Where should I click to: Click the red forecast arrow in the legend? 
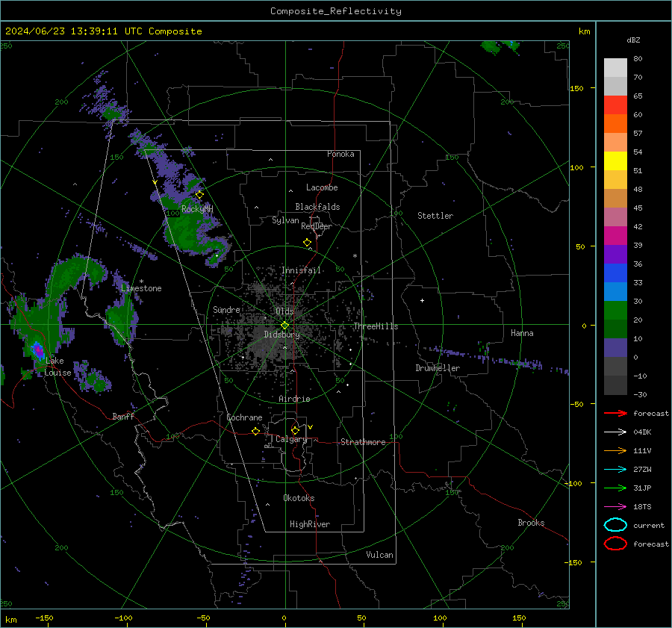615,413
